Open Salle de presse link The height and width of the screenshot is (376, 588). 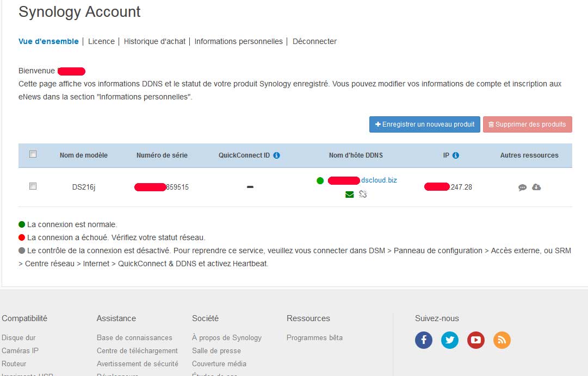pos(216,351)
